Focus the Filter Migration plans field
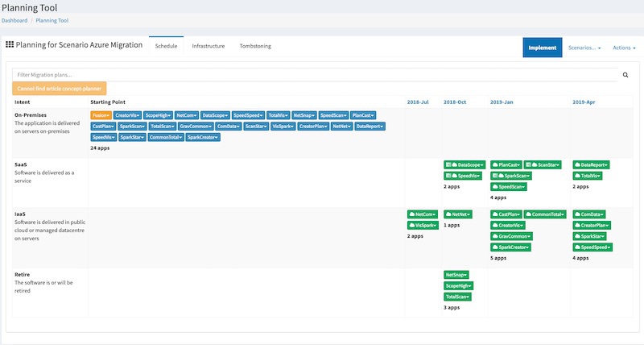 315,75
